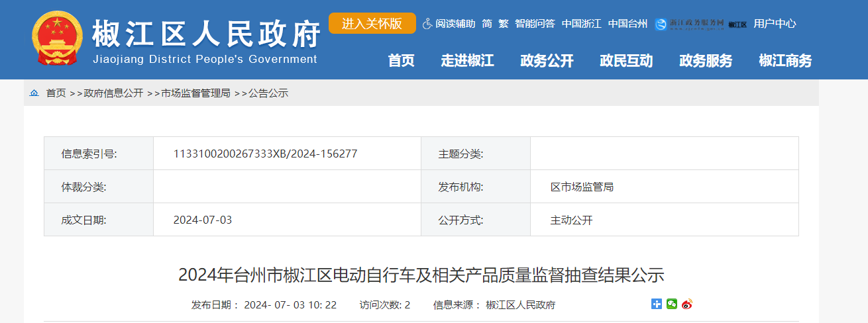
Task: Share the article on Weibo
Action: [x=686, y=304]
